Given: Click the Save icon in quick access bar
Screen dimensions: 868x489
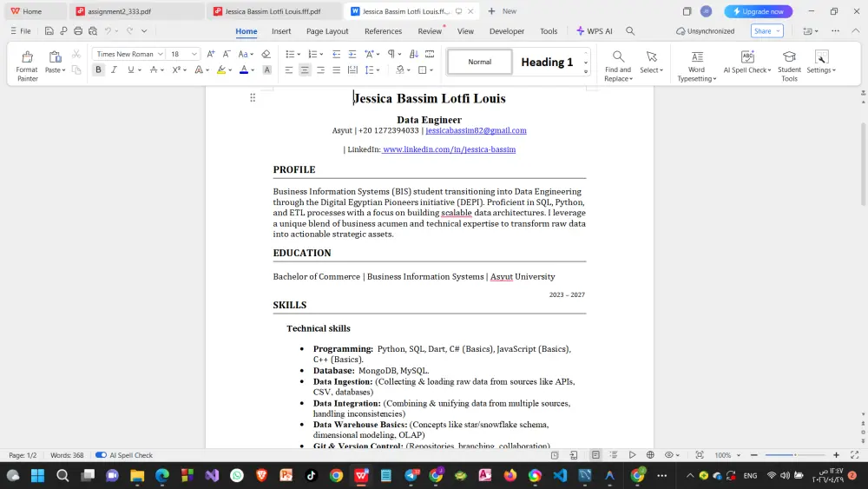Looking at the screenshot, I should point(49,31).
